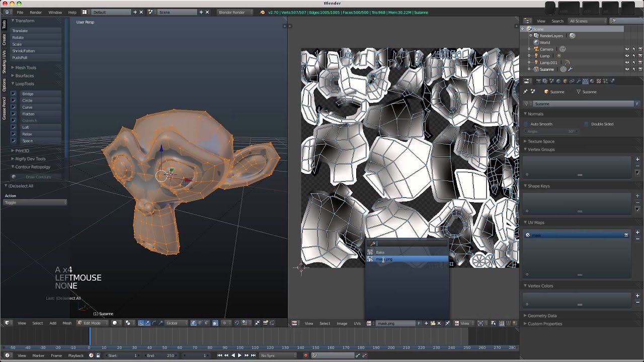Expand the Geometry Data panel

coord(542,316)
